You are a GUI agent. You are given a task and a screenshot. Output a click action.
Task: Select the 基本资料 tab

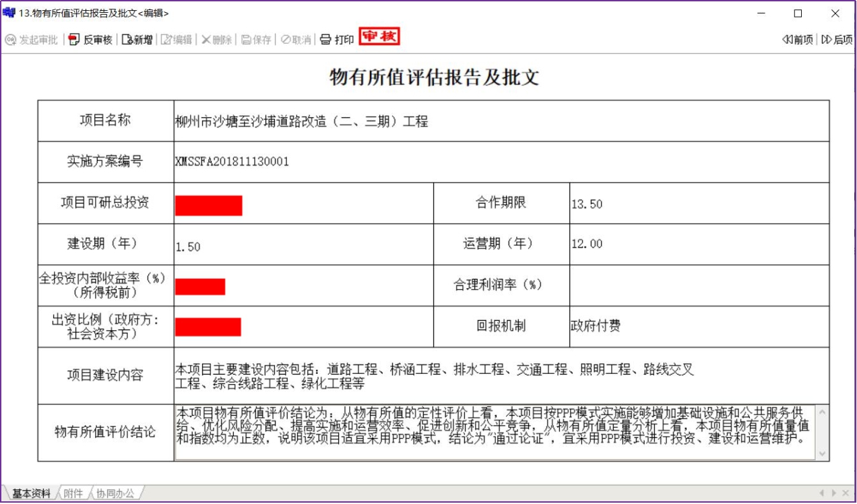click(31, 494)
